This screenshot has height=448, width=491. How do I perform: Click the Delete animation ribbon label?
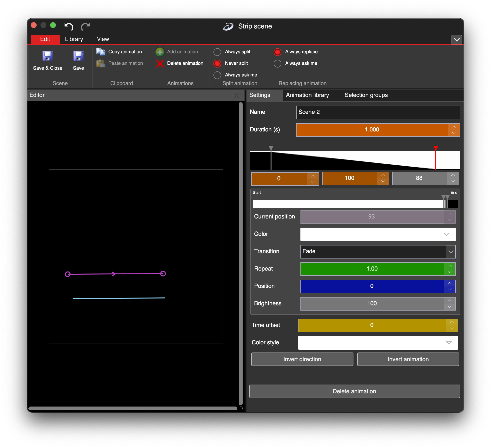[x=185, y=63]
